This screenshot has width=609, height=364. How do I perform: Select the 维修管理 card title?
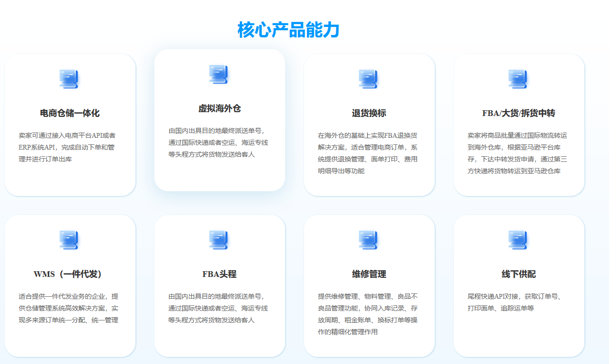tap(369, 274)
